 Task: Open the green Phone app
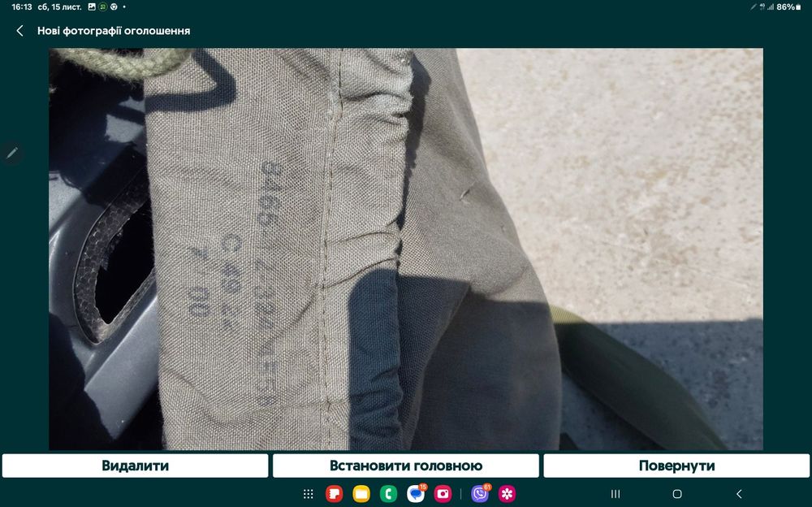388,494
